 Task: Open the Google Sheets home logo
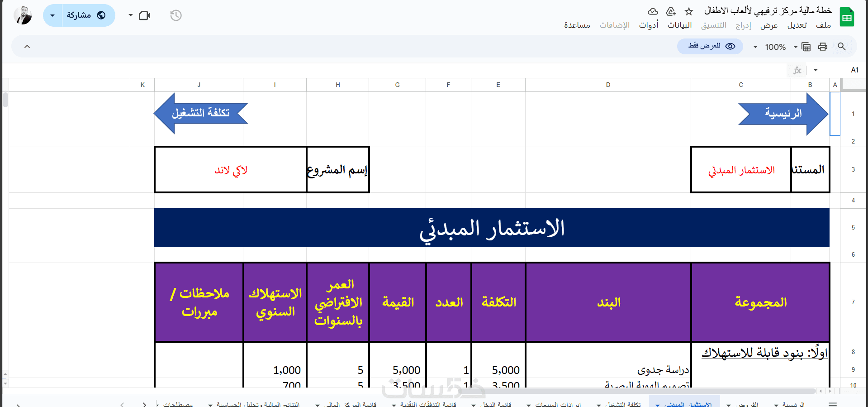[847, 17]
